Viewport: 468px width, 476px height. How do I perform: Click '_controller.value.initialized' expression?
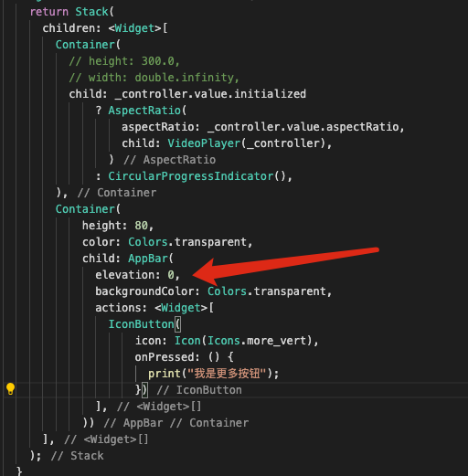click(210, 94)
